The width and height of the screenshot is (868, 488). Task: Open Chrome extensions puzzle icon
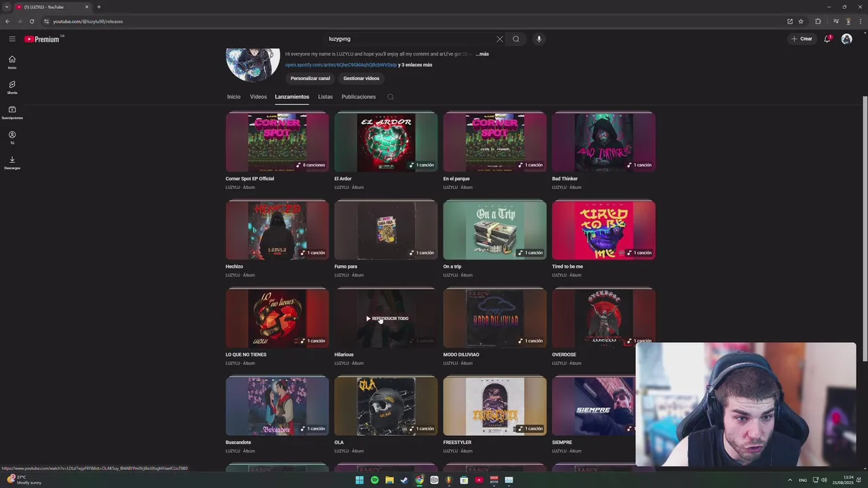click(x=818, y=21)
